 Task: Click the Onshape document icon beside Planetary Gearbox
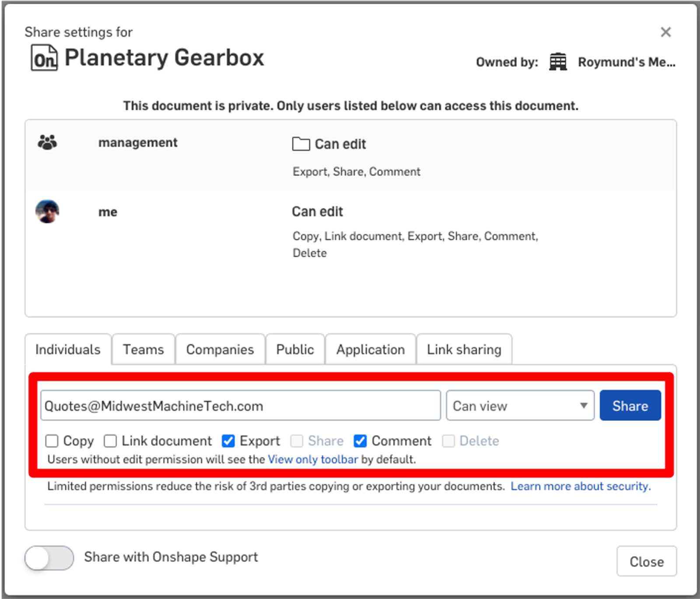pyautogui.click(x=44, y=58)
